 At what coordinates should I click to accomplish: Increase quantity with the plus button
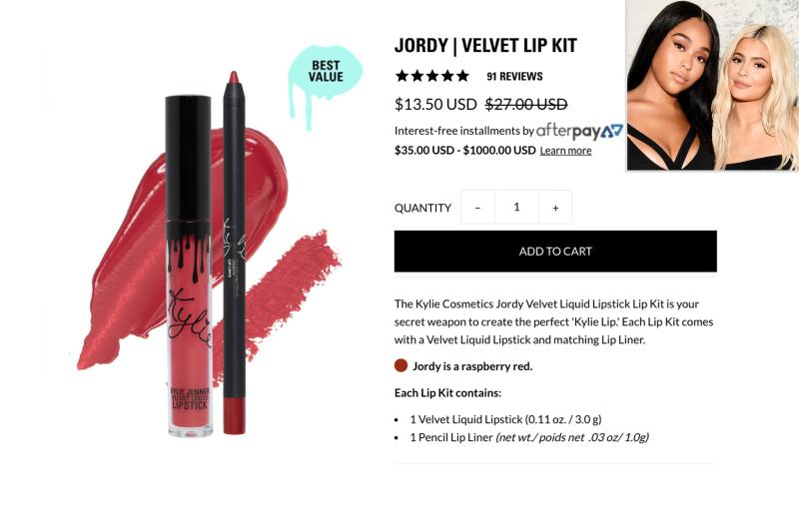(x=555, y=208)
